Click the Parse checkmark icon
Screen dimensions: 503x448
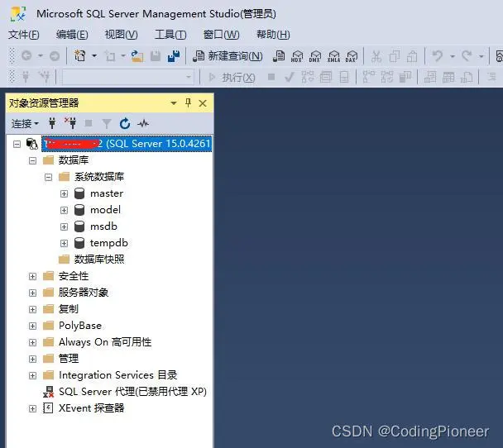coord(290,77)
